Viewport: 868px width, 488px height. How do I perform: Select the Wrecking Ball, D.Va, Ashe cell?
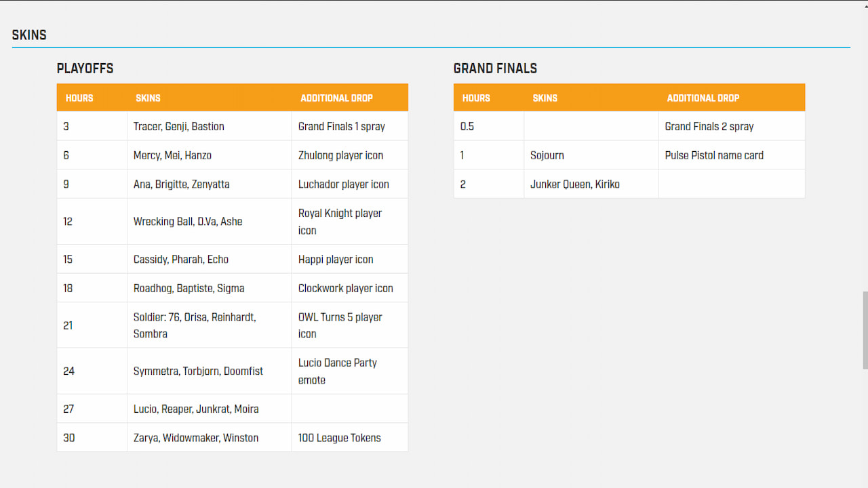(188, 222)
